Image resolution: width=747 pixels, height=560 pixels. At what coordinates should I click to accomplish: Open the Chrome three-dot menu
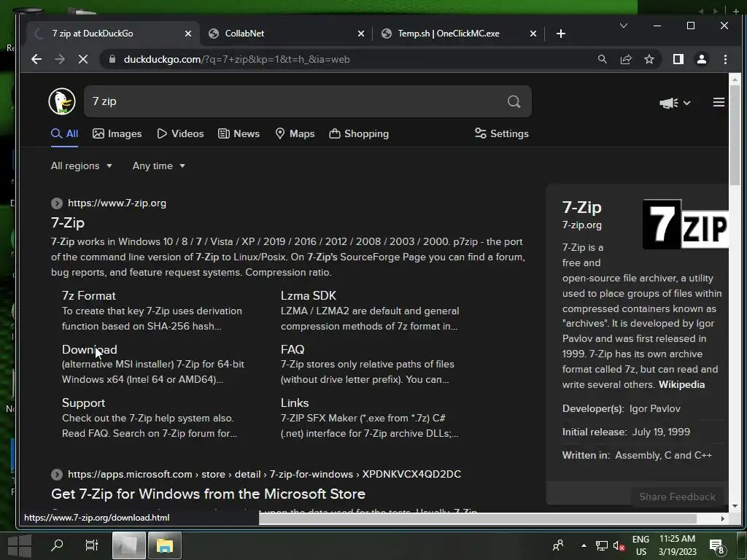pyautogui.click(x=725, y=59)
